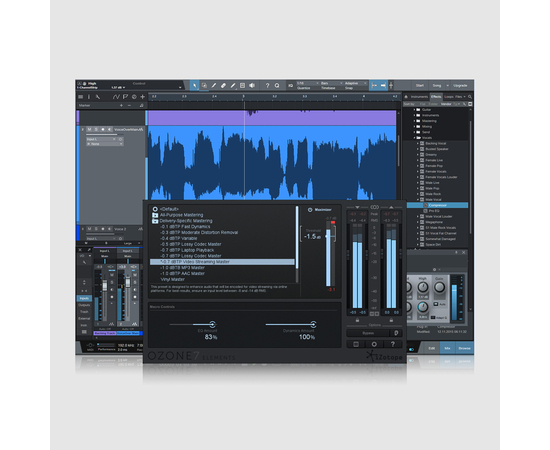Click the add track plus icon
The image size is (550, 450).
(x=142, y=96)
